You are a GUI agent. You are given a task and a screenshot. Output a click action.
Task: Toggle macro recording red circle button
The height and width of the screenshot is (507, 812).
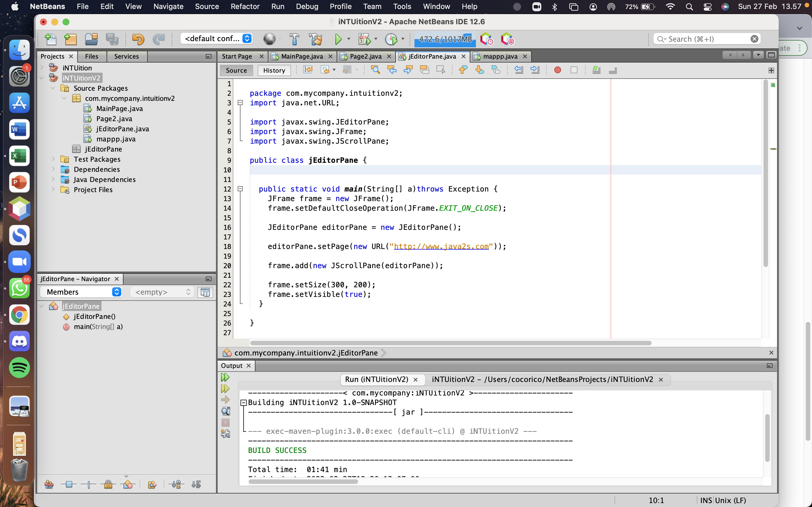[557, 70]
